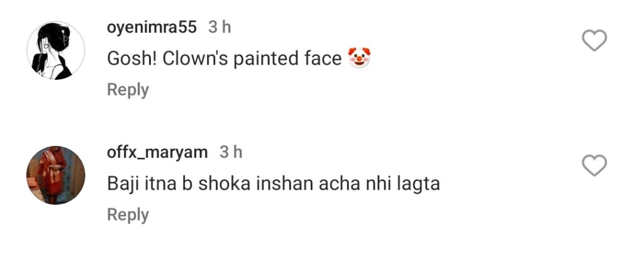644x262 pixels.
Task: Visit the oyenimra55 username link
Action: tap(152, 28)
